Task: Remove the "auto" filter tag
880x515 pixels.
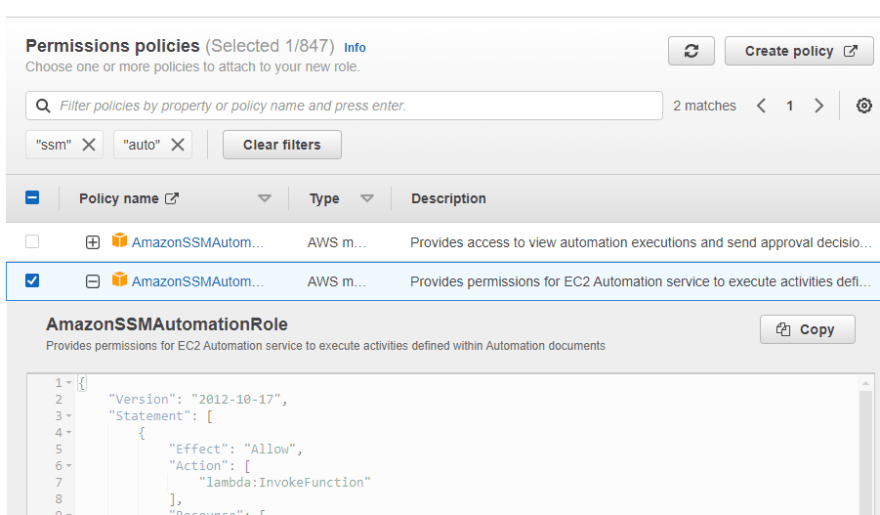Action: (x=177, y=145)
